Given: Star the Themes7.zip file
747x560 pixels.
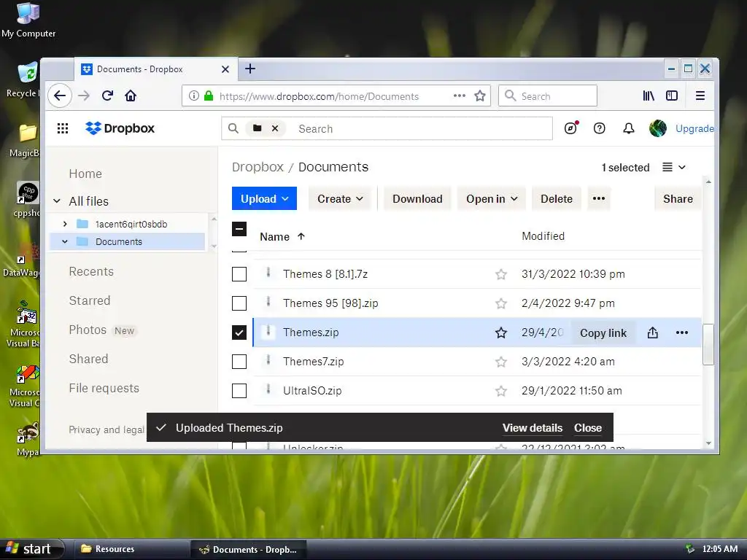Looking at the screenshot, I should [x=500, y=362].
